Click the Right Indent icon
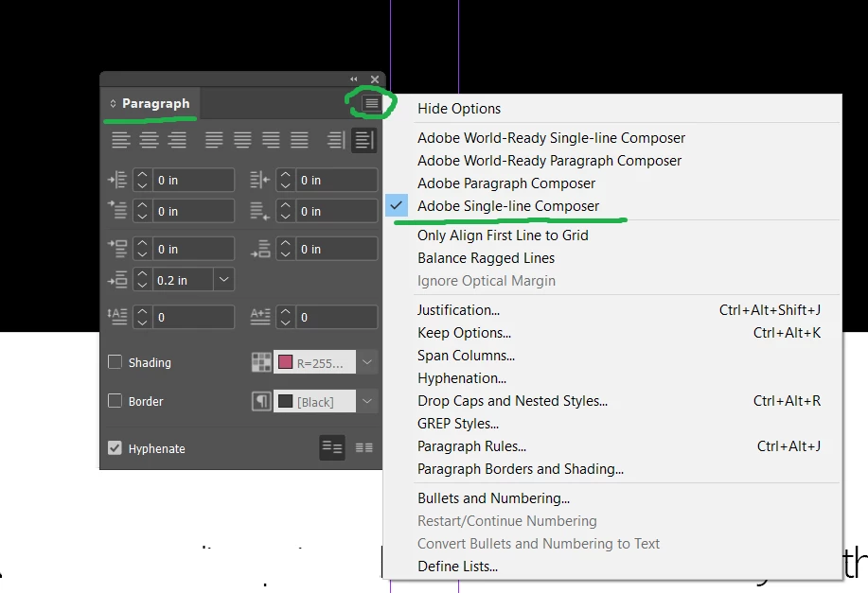Viewport: 868px width, 593px height. [x=259, y=180]
